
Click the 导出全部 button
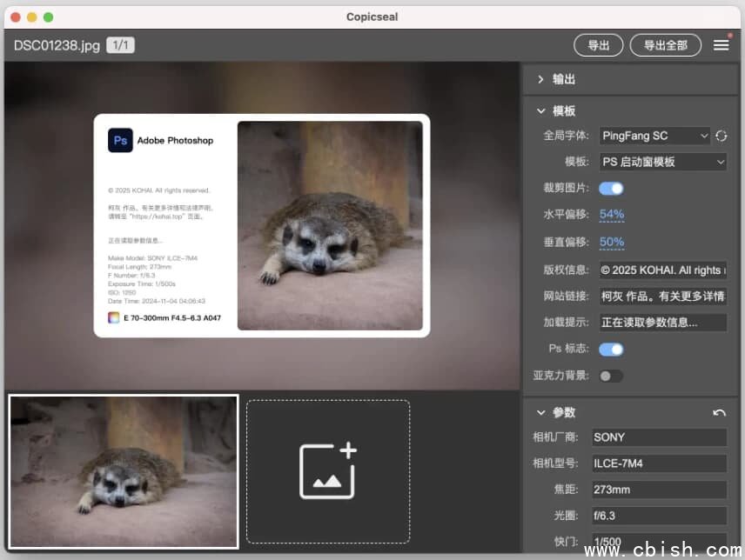(665, 45)
